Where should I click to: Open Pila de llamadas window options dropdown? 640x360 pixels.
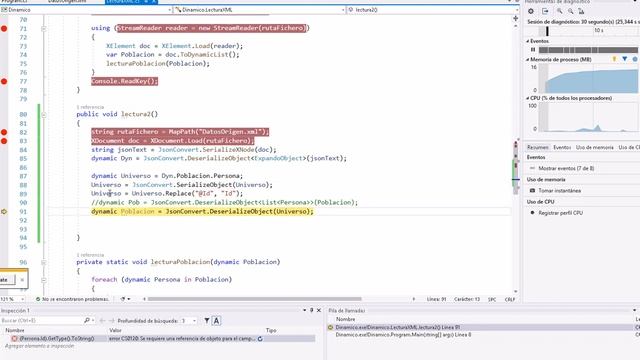point(634,311)
